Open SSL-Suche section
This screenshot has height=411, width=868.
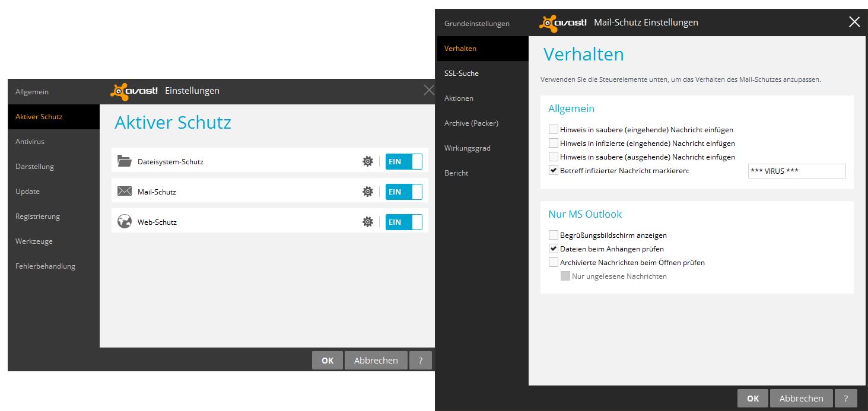tap(482, 74)
